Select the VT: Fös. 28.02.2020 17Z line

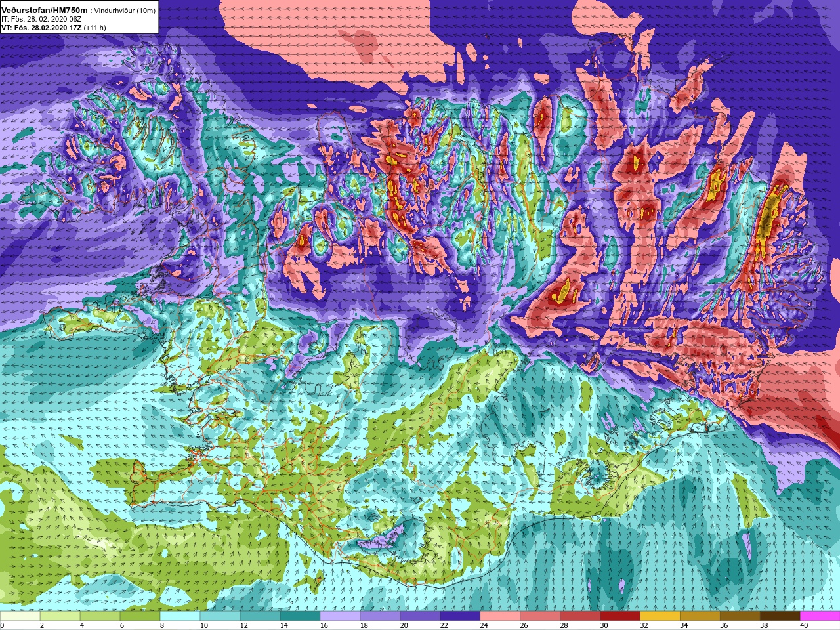tap(41, 28)
